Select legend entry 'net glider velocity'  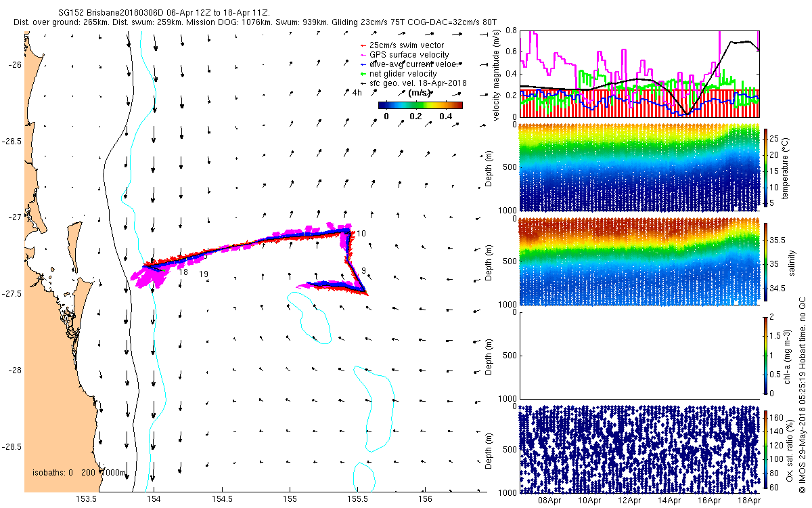click(403, 74)
